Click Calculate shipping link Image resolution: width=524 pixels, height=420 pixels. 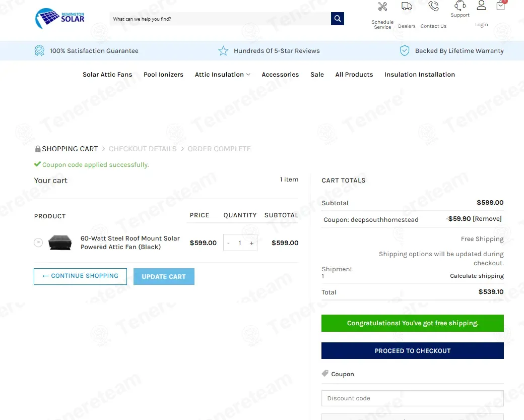(x=477, y=276)
